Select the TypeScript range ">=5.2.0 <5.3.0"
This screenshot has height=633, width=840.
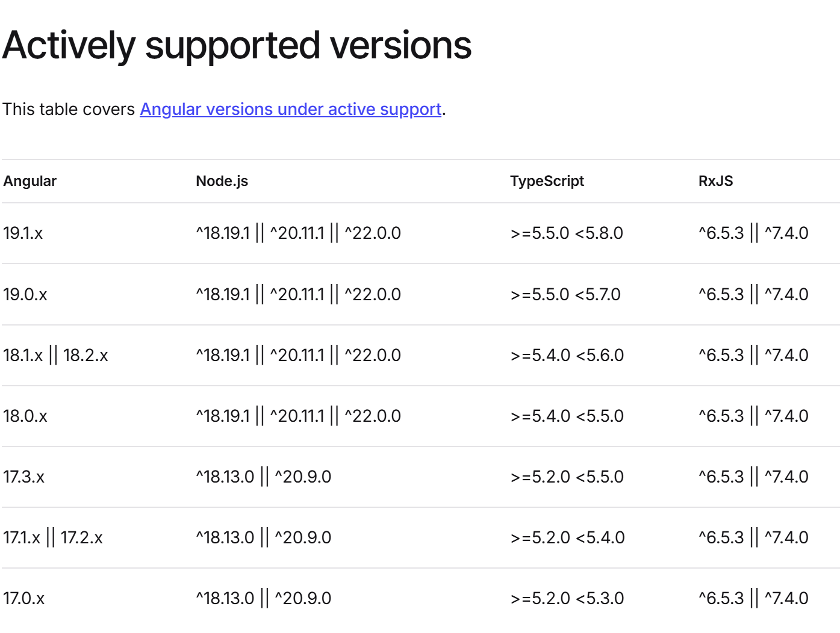pos(567,599)
